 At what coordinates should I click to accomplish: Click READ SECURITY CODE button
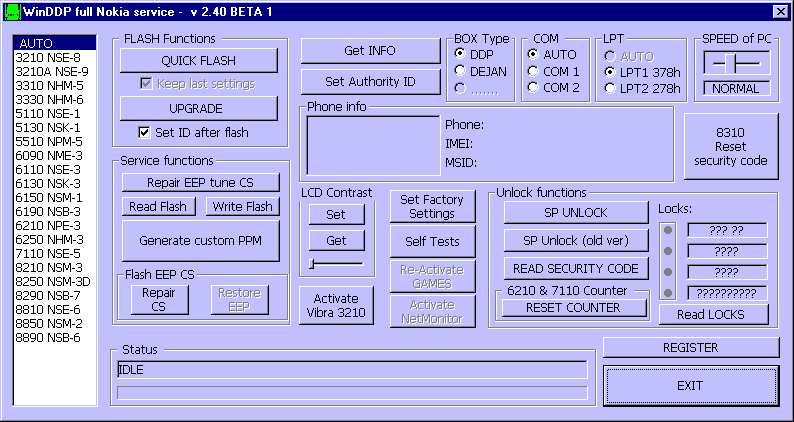[576, 268]
